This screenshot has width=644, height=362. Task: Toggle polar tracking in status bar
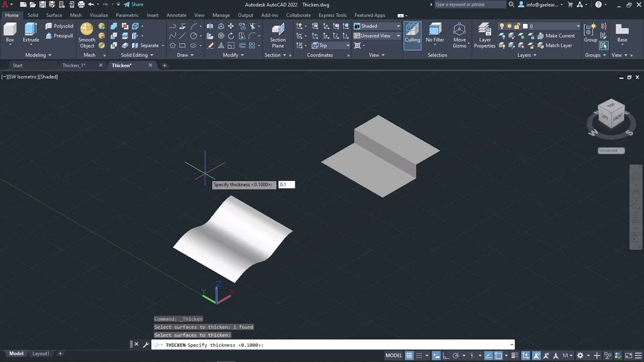tap(455, 355)
